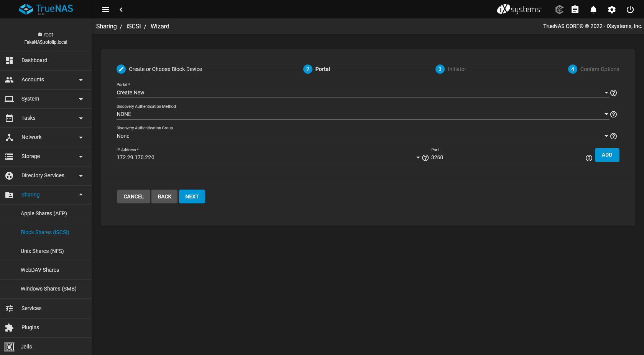
Task: Click the Port input field
Action: pos(498,157)
